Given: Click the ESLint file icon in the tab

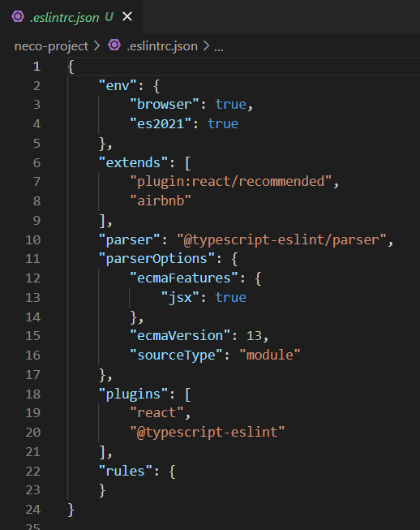Looking at the screenshot, I should (18, 16).
